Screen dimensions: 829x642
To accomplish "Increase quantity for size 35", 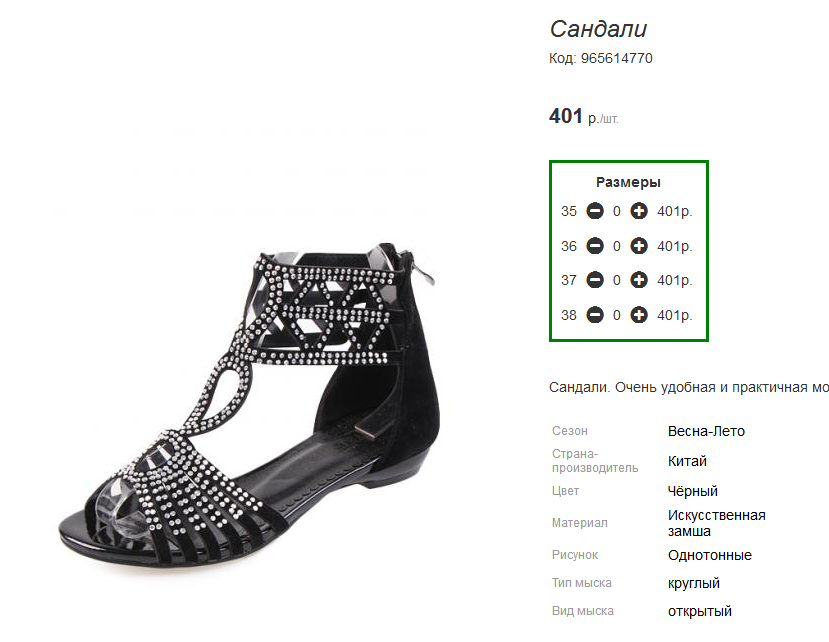I will point(639,211).
